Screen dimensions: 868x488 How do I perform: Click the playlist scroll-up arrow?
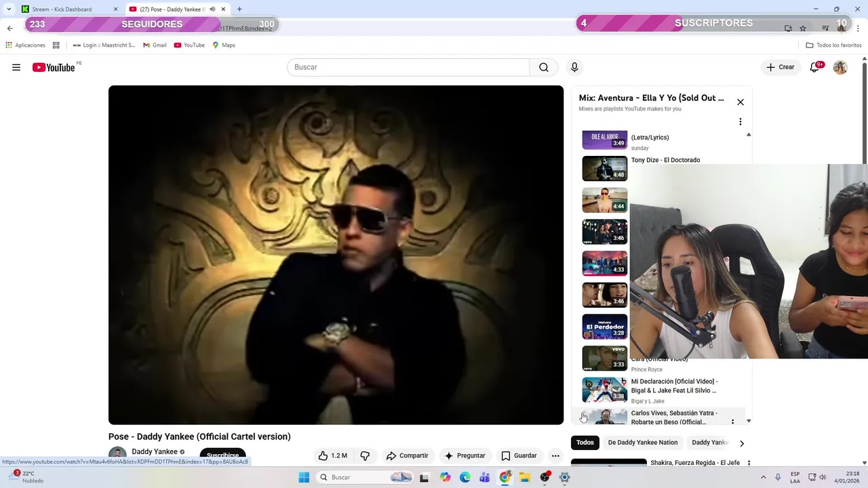749,135
